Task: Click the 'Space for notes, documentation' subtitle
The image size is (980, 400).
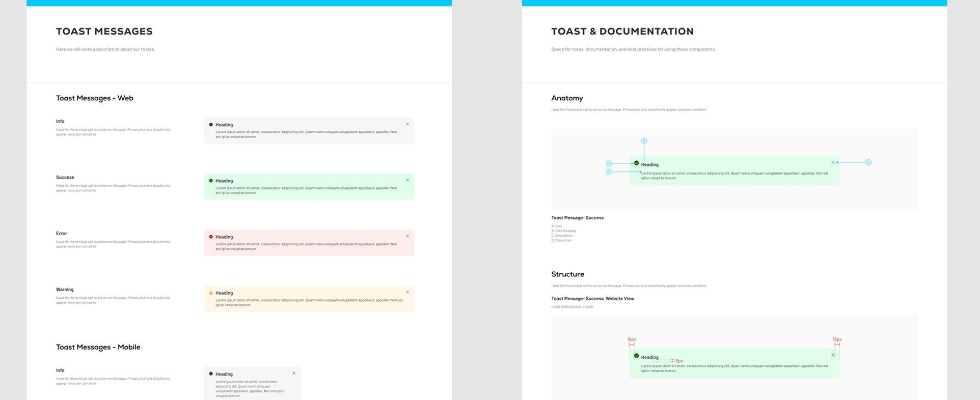Action: (633, 49)
